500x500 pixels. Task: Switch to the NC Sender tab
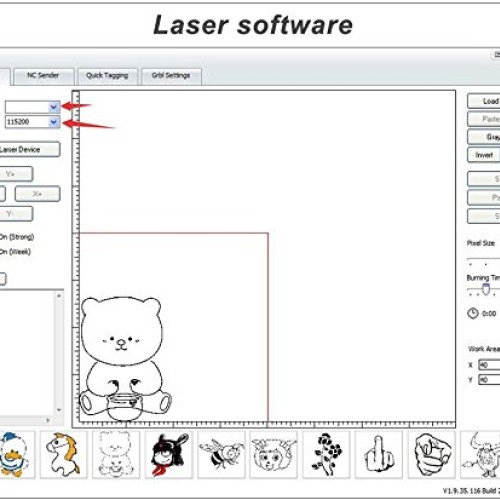[x=43, y=76]
